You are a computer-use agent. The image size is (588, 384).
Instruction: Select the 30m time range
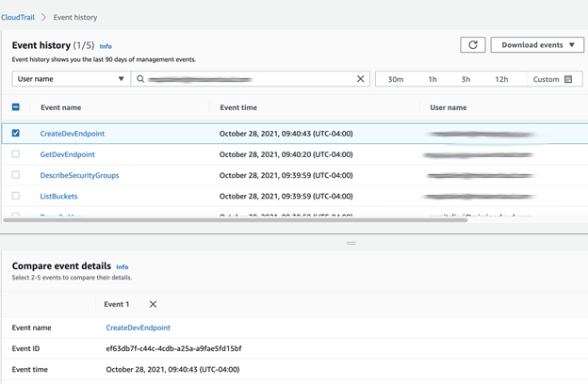(x=396, y=80)
